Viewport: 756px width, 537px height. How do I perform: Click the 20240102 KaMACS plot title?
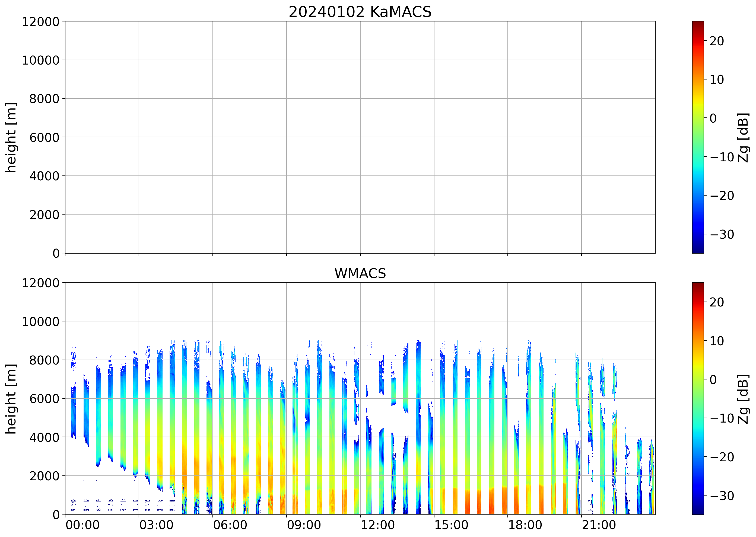tap(360, 12)
